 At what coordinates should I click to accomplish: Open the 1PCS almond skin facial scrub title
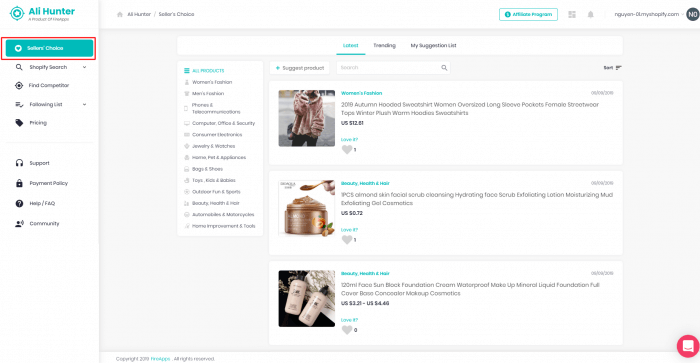click(477, 199)
